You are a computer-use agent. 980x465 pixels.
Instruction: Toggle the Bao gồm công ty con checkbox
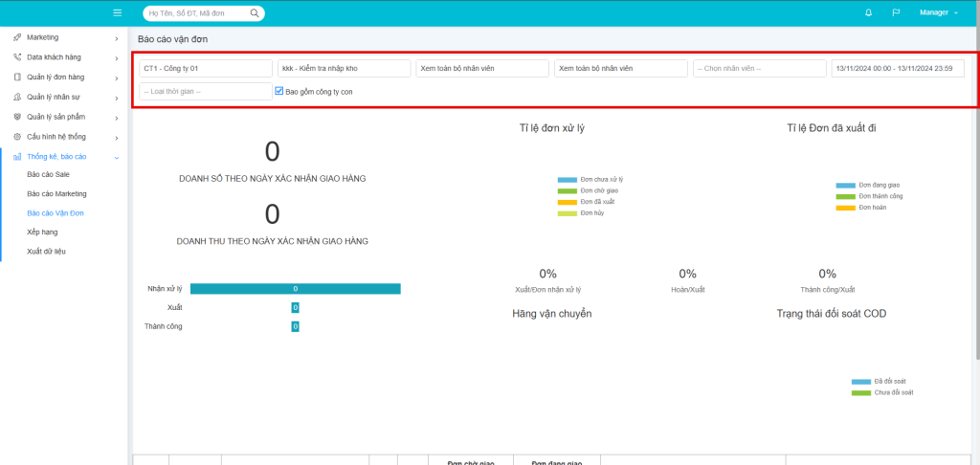tap(279, 92)
